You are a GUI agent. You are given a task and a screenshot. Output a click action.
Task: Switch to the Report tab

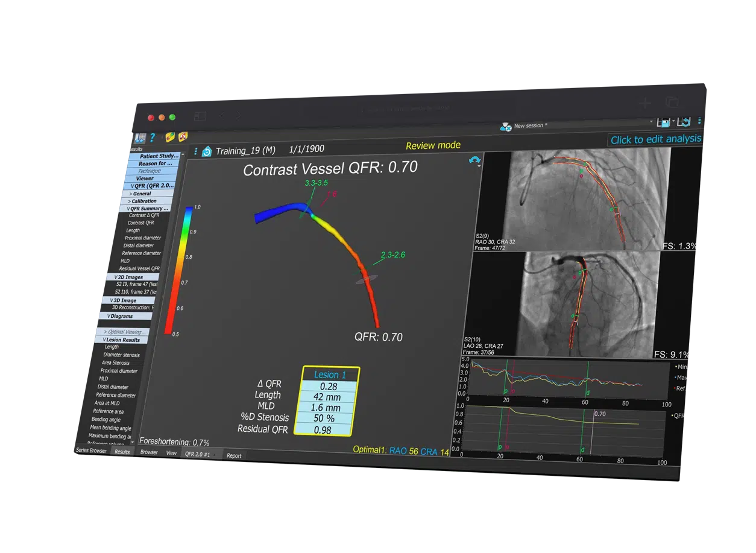234,456
